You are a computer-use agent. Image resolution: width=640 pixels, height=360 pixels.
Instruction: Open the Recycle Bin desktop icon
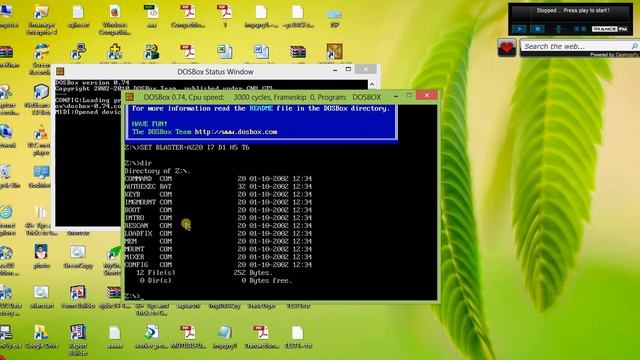pos(7,176)
